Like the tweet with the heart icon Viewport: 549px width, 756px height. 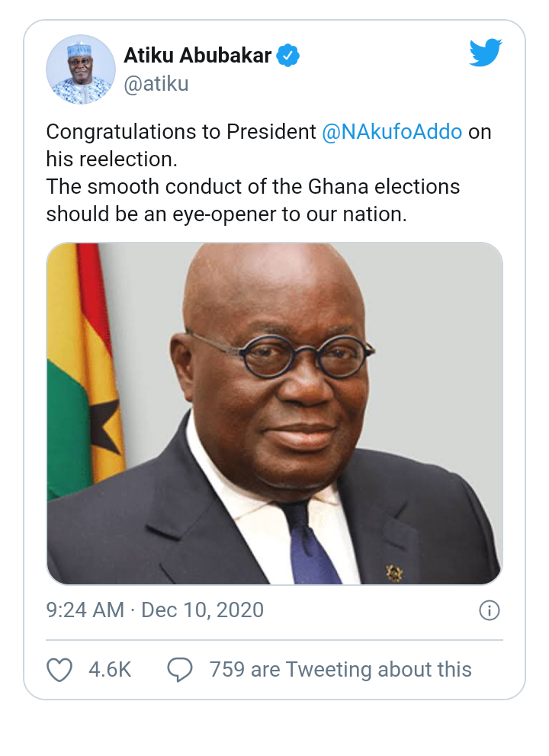[59, 670]
